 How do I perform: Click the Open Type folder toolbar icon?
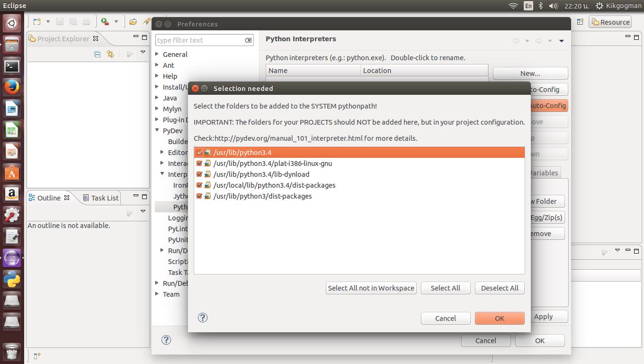(x=133, y=22)
